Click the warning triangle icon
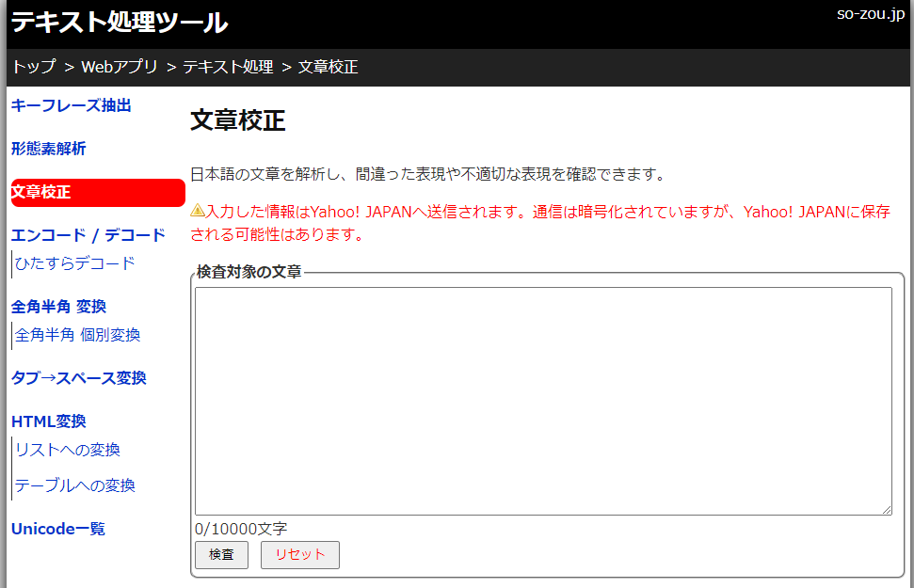Screen dimensions: 914x588 pyautogui.click(x=196, y=212)
